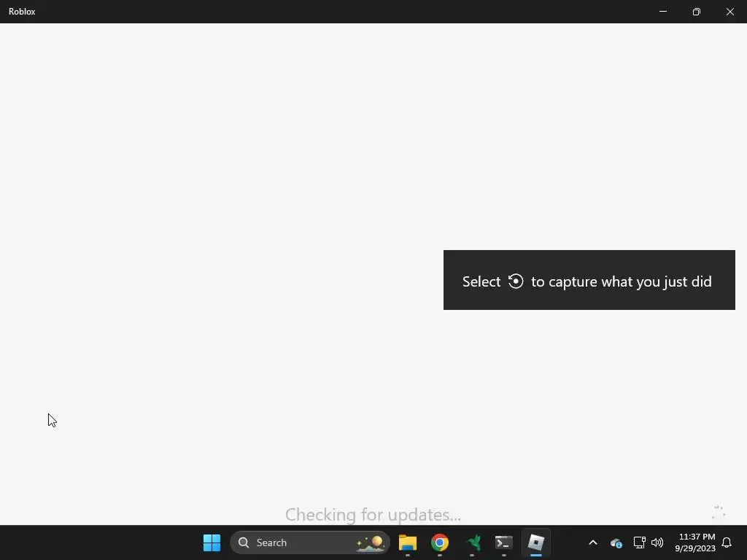The image size is (747, 560).
Task: Open File Explorer from the taskbar
Action: point(408,542)
